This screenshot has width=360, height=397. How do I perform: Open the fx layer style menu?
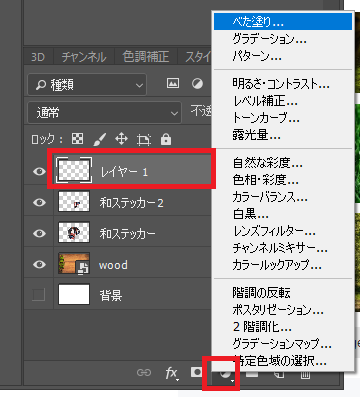click(171, 373)
